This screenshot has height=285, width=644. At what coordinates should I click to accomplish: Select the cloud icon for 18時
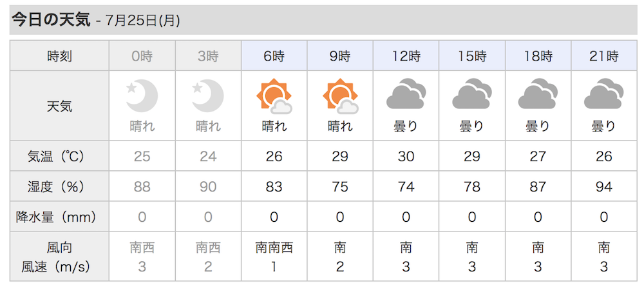click(x=538, y=93)
